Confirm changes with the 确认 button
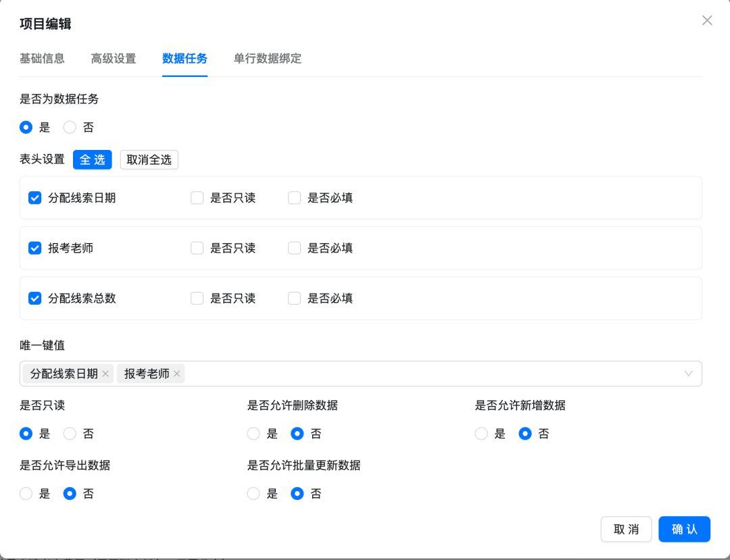The width and height of the screenshot is (730, 560). pyautogui.click(x=684, y=530)
